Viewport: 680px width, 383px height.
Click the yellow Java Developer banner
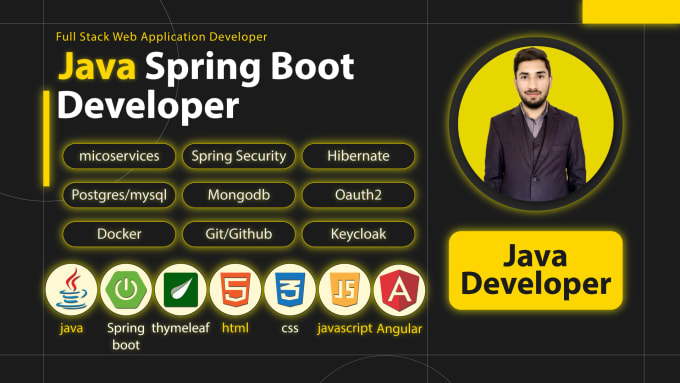[536, 270]
